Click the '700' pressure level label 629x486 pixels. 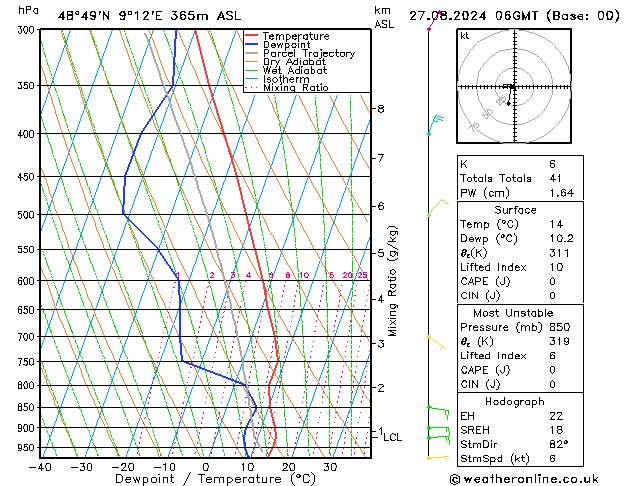click(x=28, y=337)
